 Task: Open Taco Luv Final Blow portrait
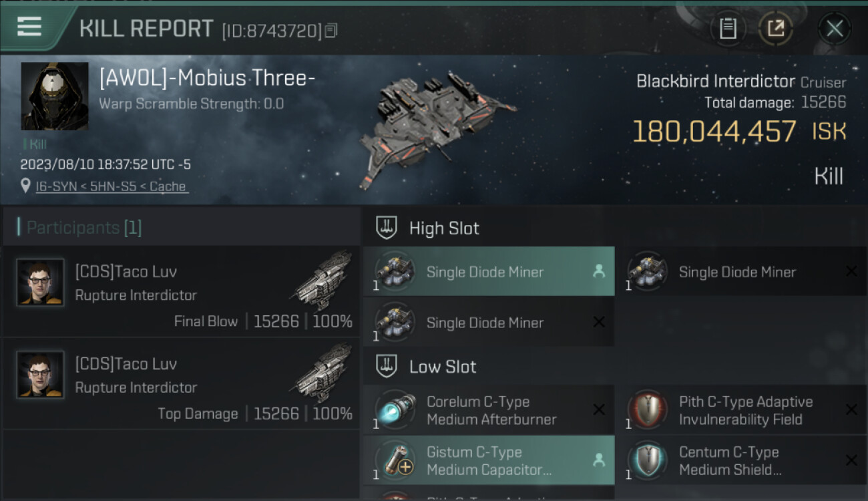pos(40,283)
